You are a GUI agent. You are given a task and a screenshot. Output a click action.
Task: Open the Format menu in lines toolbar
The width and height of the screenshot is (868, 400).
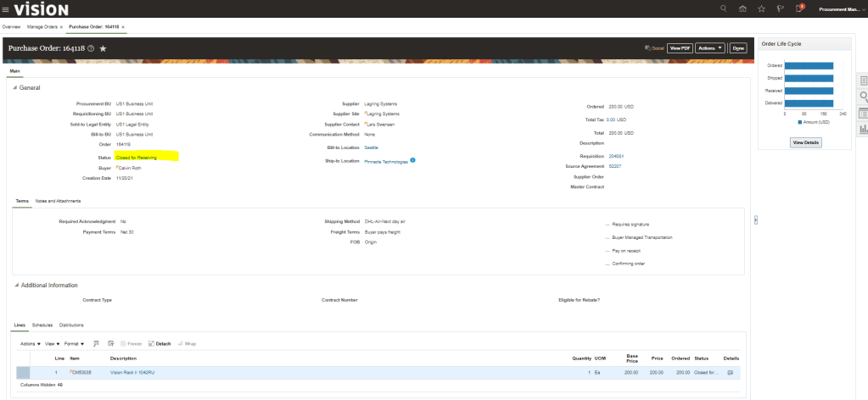point(74,343)
